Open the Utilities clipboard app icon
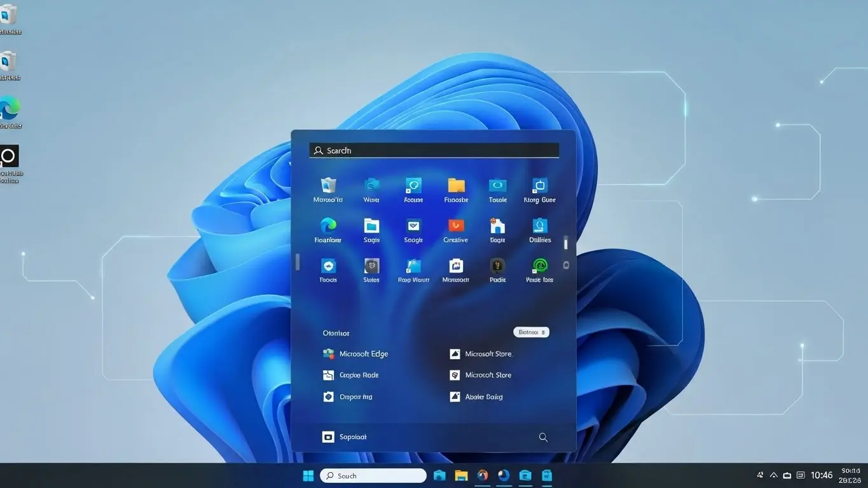Screen dimensions: 868x488 [539, 226]
